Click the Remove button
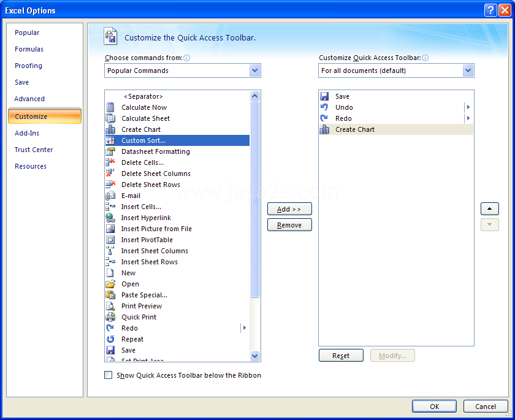This screenshot has height=420, width=515. coord(289,225)
